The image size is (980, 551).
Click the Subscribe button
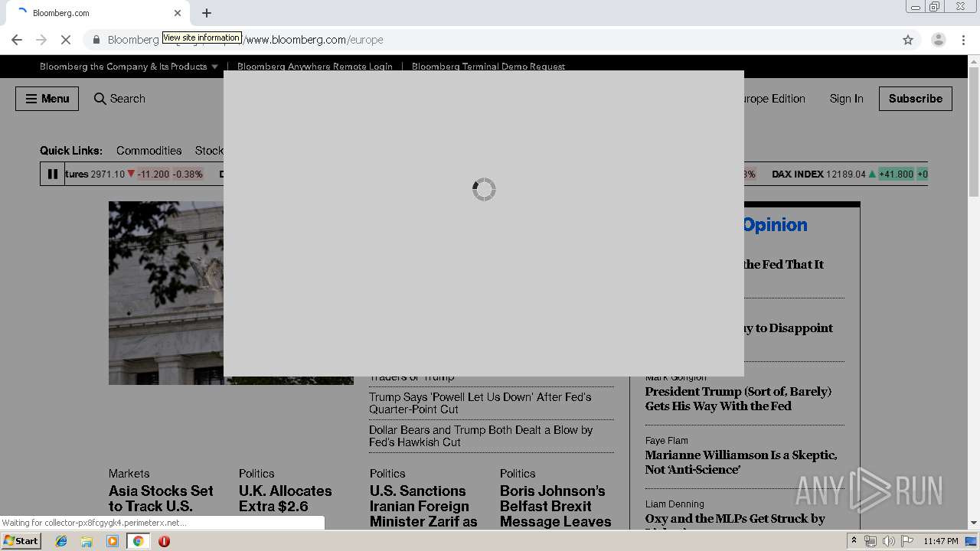click(916, 99)
